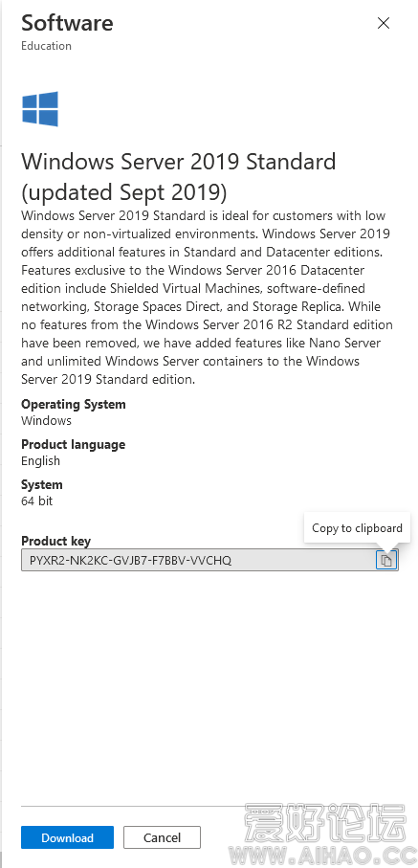This screenshot has height=868, width=418.
Task: Cancel the software download dialog
Action: pyautogui.click(x=162, y=837)
